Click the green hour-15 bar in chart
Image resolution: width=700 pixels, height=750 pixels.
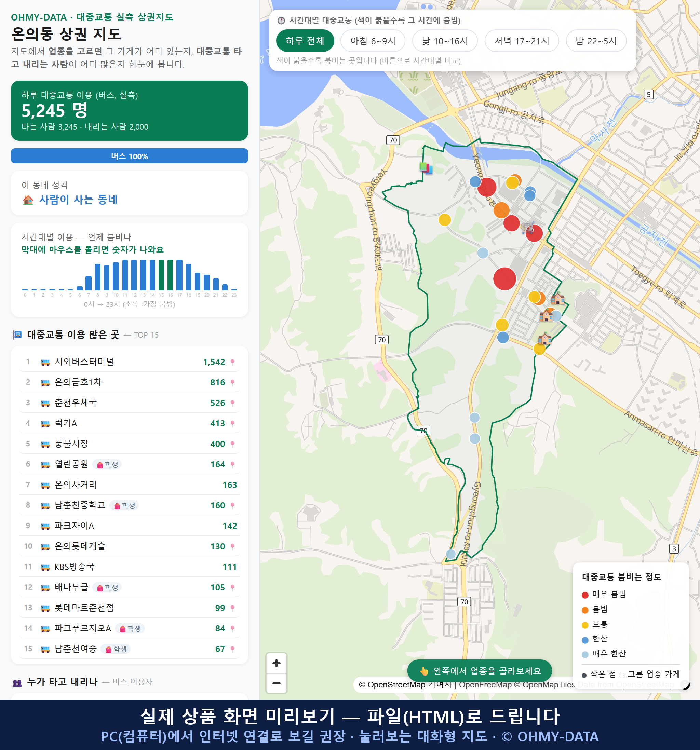tap(161, 275)
